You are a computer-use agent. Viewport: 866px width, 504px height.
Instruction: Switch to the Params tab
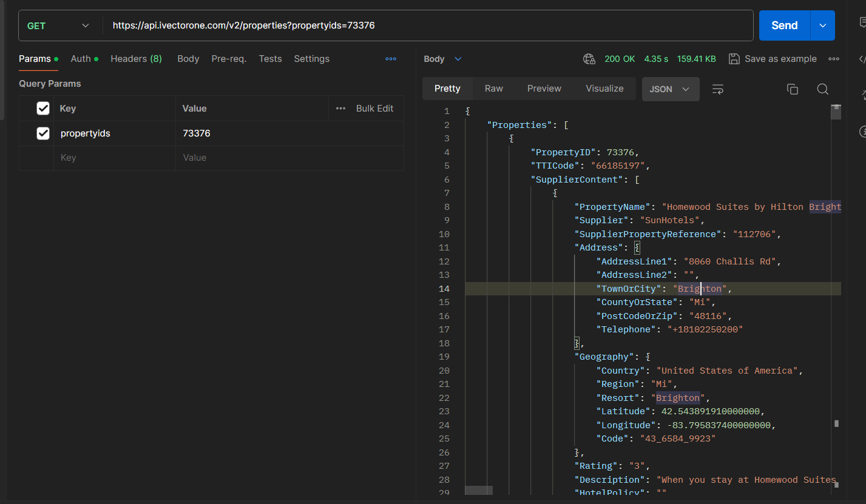tap(38, 59)
